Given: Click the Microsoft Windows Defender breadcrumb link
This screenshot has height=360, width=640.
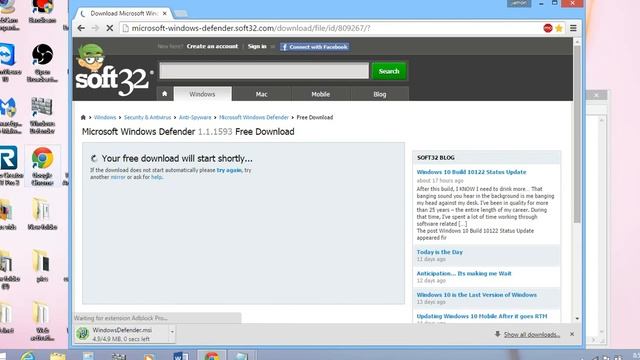Looking at the screenshot, I should pyautogui.click(x=254, y=118).
